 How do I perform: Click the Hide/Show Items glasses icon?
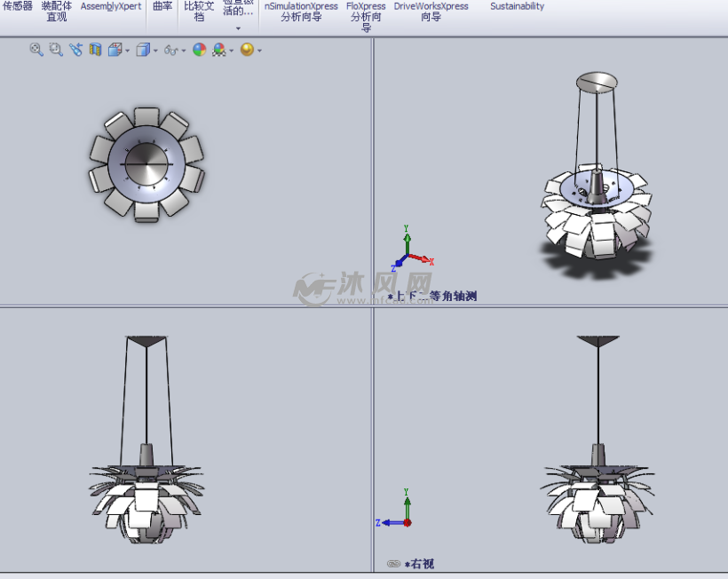tap(170, 50)
